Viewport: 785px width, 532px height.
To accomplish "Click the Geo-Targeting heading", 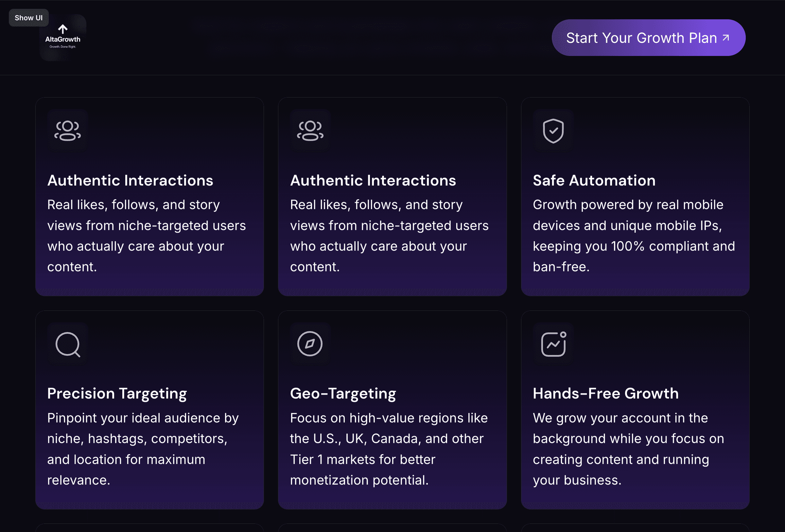I will pyautogui.click(x=343, y=394).
